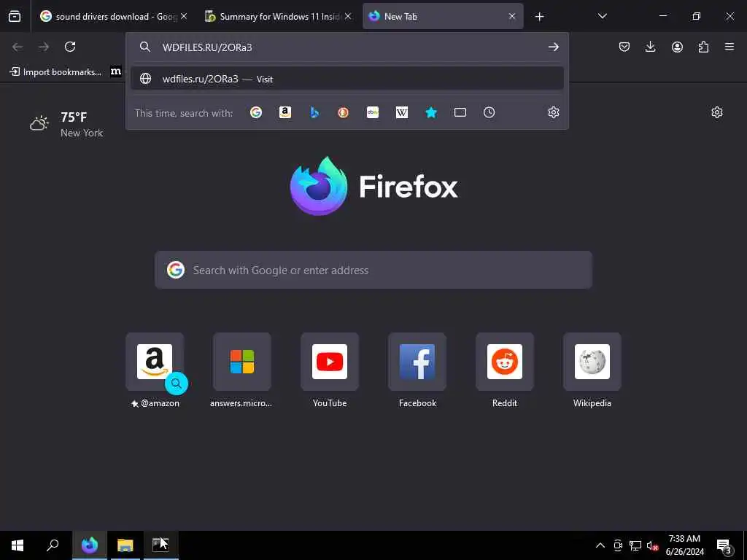This screenshot has width=747, height=560.
Task: Open a new tab with plus button
Action: 539,17
